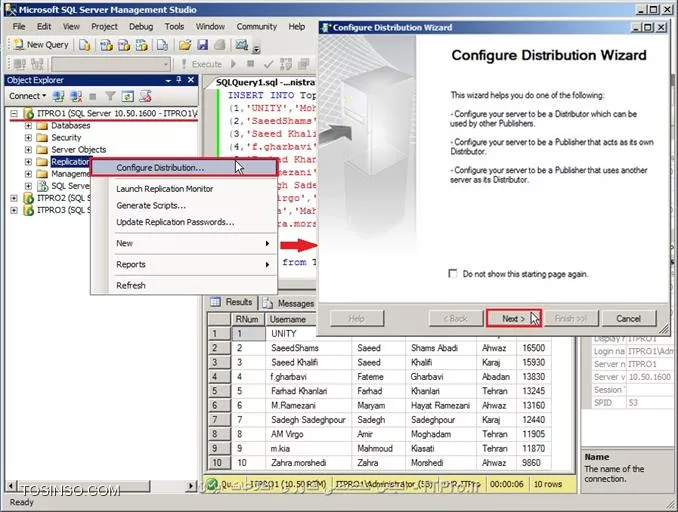Open the New submenu in the context menu
Screen dimensions: 678x512
tap(184, 243)
